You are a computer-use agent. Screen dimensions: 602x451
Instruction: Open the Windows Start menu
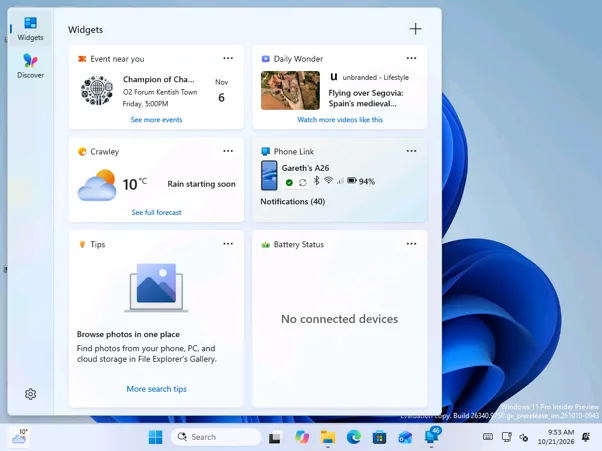coord(155,437)
